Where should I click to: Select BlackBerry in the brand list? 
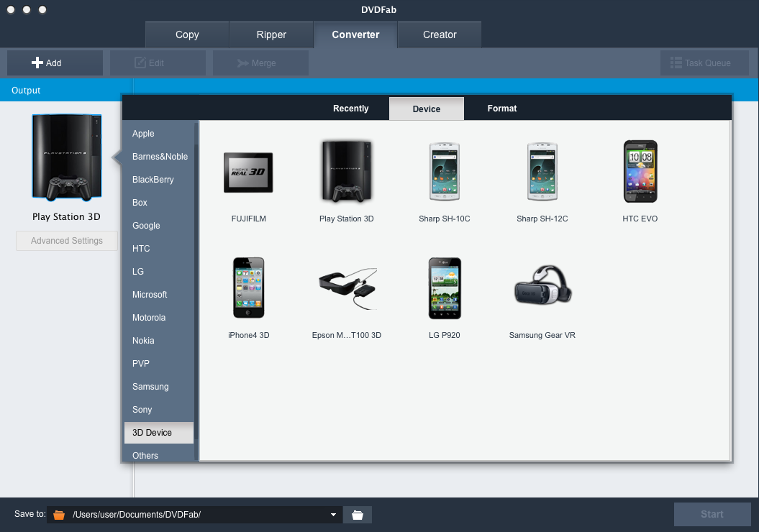pyautogui.click(x=159, y=180)
